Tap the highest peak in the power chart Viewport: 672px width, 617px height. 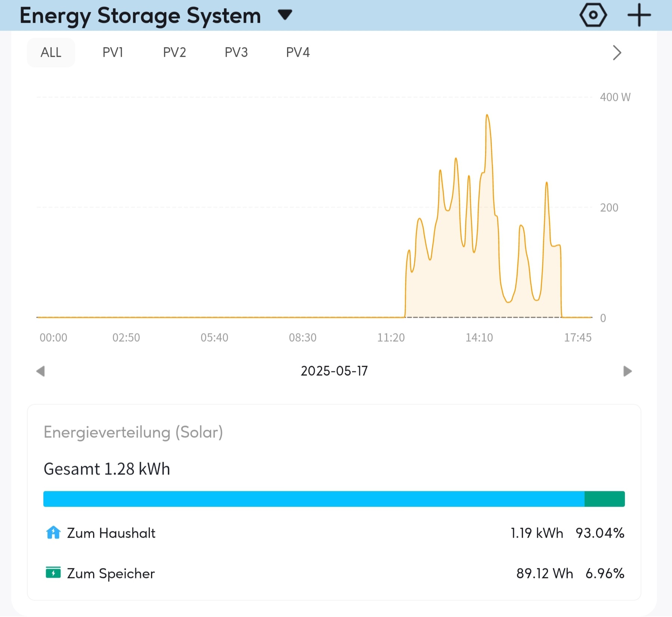(x=487, y=115)
